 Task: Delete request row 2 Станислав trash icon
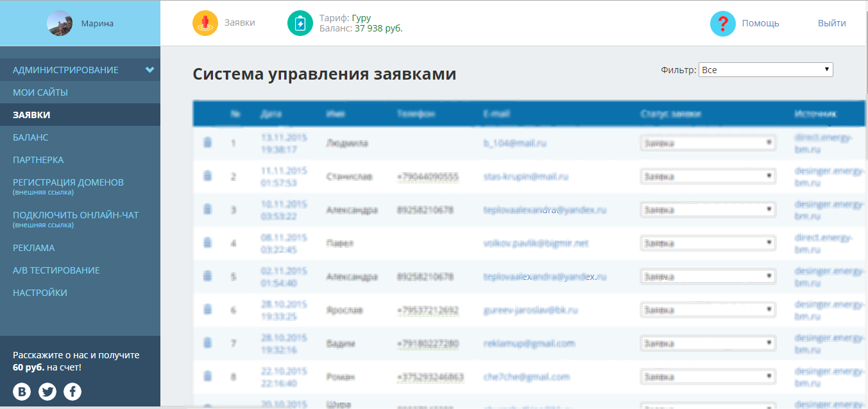(x=207, y=176)
